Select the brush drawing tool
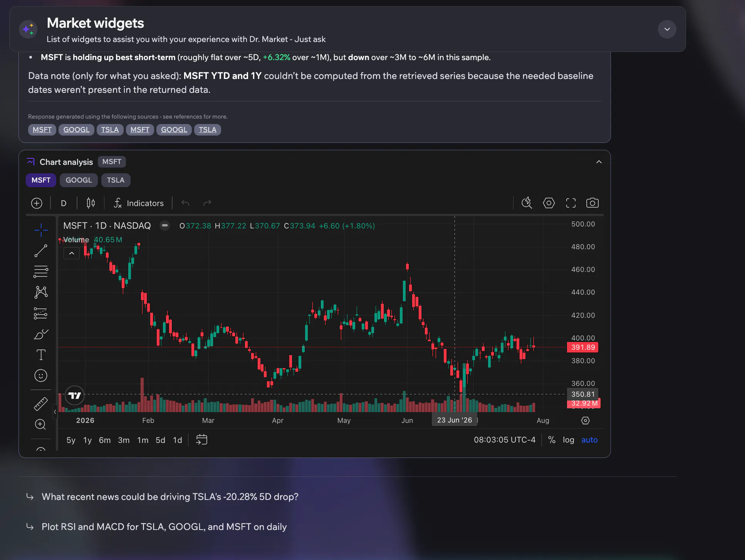The image size is (745, 560). pyautogui.click(x=41, y=334)
